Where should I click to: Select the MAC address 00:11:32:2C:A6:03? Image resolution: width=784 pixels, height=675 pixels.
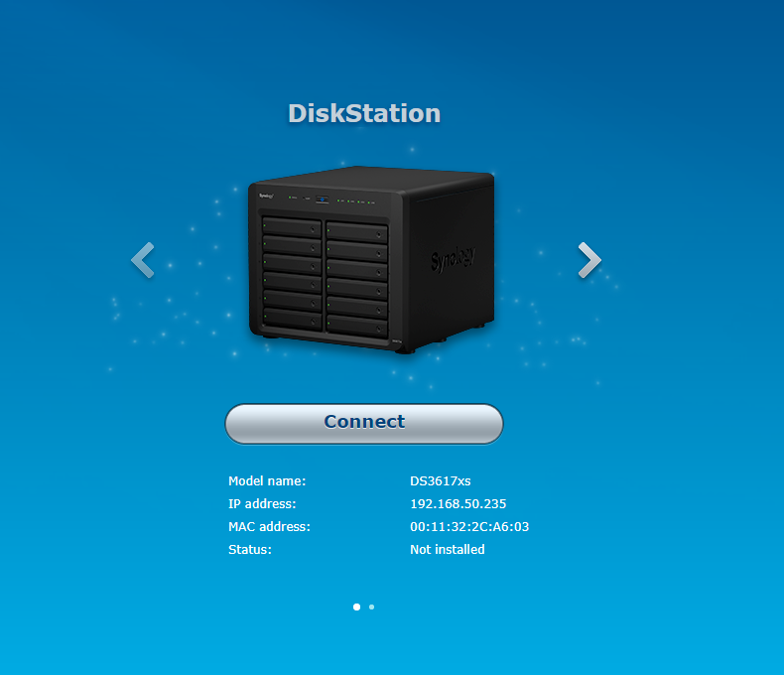click(469, 527)
